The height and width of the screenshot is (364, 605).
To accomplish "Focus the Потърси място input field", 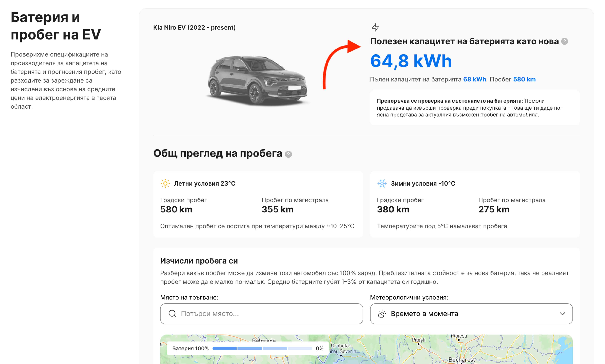I will (262, 314).
